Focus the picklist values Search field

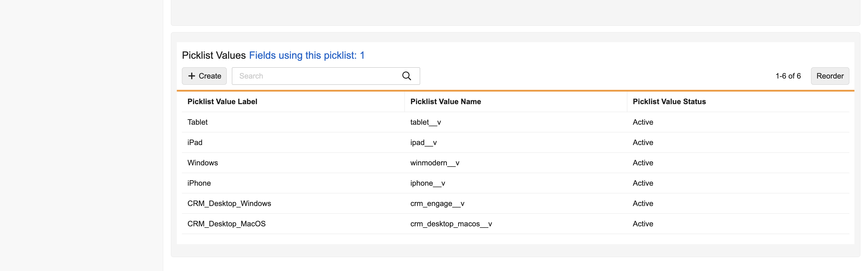pyautogui.click(x=317, y=76)
